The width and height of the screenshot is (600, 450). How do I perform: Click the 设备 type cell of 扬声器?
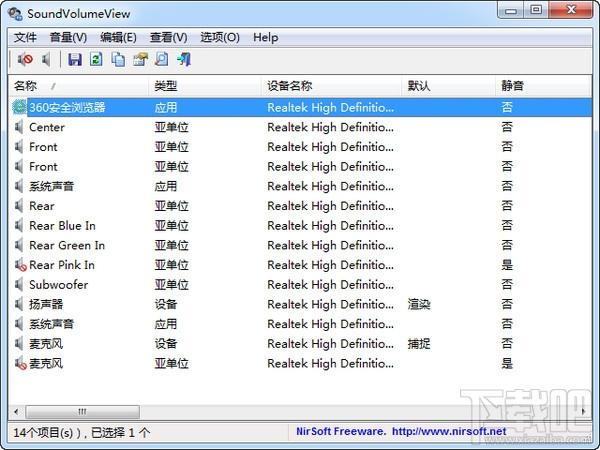pyautogui.click(x=166, y=304)
